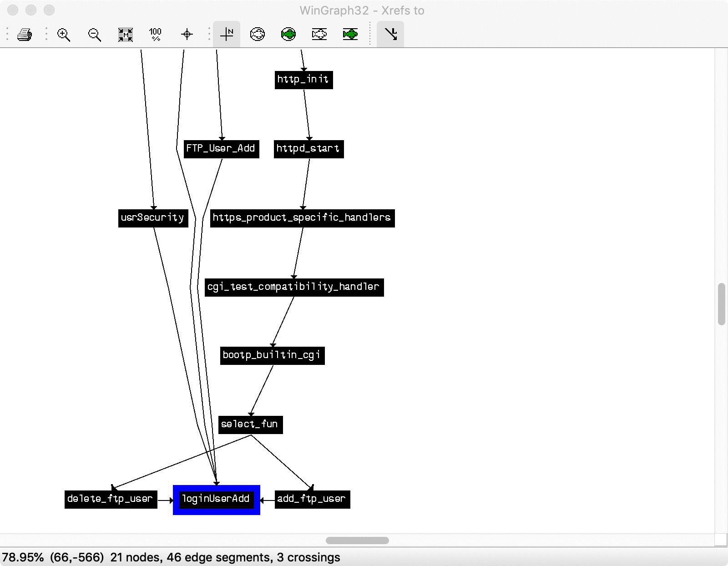Toggle the edge arrow routing tool
The width and height of the screenshot is (728, 566).
(x=390, y=34)
